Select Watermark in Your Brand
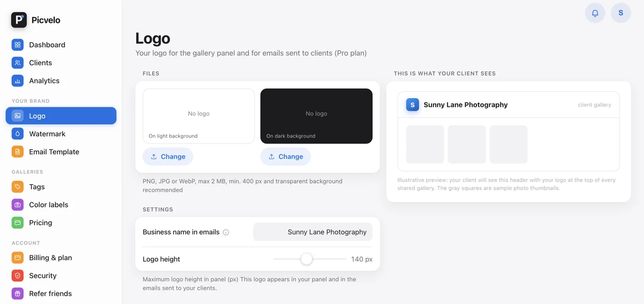The width and height of the screenshot is (644, 304). coord(61,134)
